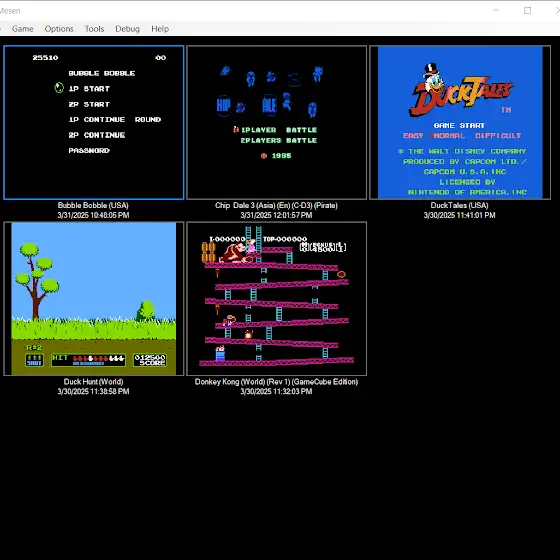Load the Duck Hunt game thumbnail
This screenshot has width=560, height=560.
coord(94,299)
